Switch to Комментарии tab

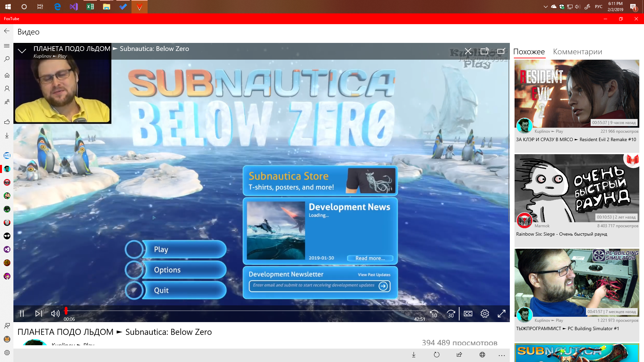[x=577, y=52]
